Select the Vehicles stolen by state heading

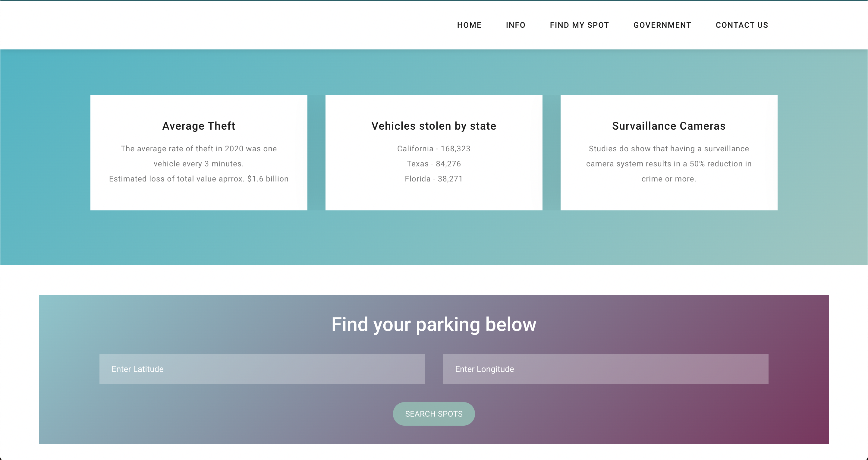[x=434, y=126]
